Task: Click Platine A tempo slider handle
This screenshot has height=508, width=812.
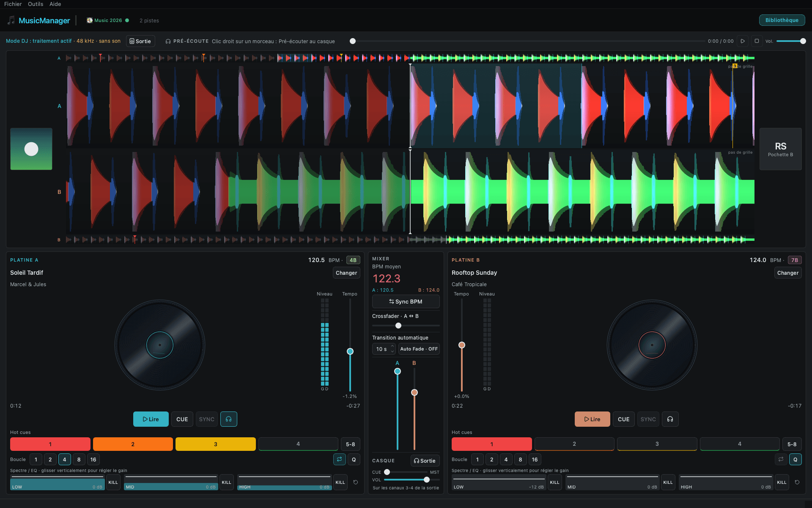Action: tap(350, 351)
